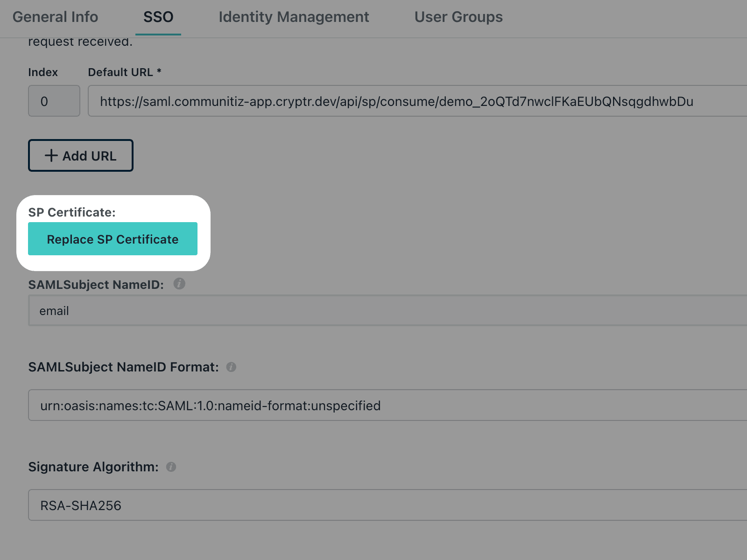This screenshot has height=560, width=747.
Task: Click the SP Certificate label
Action: [72, 212]
